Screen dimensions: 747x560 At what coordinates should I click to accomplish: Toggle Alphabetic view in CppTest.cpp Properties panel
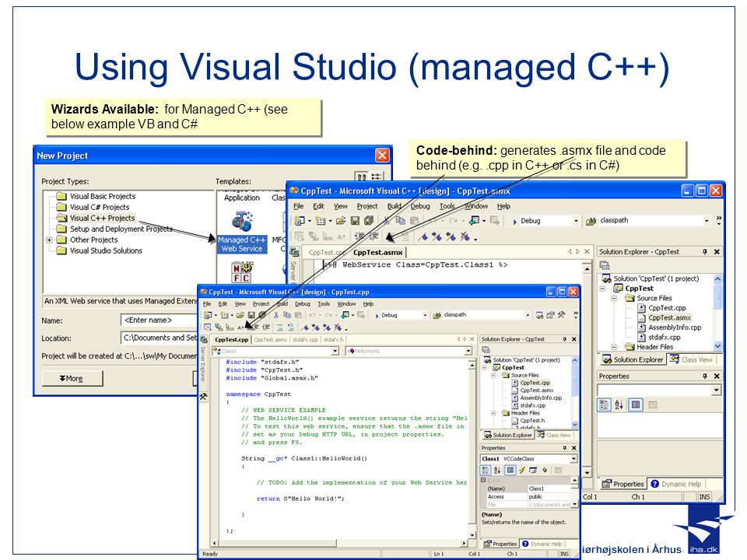(x=497, y=470)
